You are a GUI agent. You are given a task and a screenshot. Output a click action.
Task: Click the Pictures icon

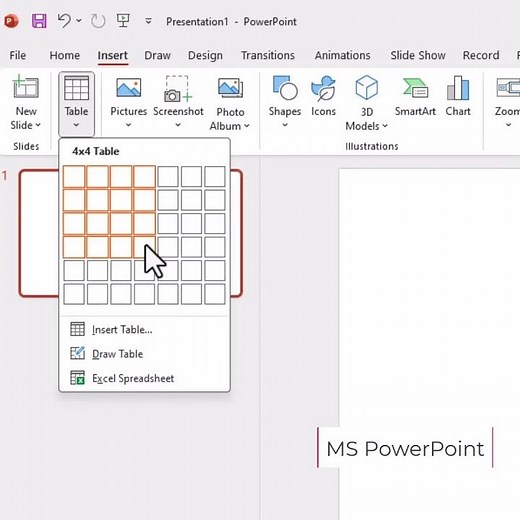tap(129, 87)
